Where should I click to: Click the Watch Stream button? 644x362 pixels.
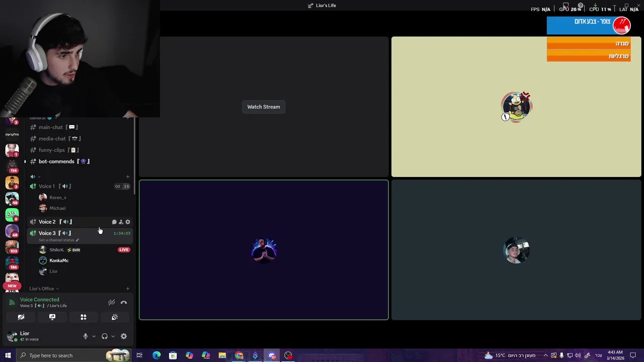click(264, 107)
